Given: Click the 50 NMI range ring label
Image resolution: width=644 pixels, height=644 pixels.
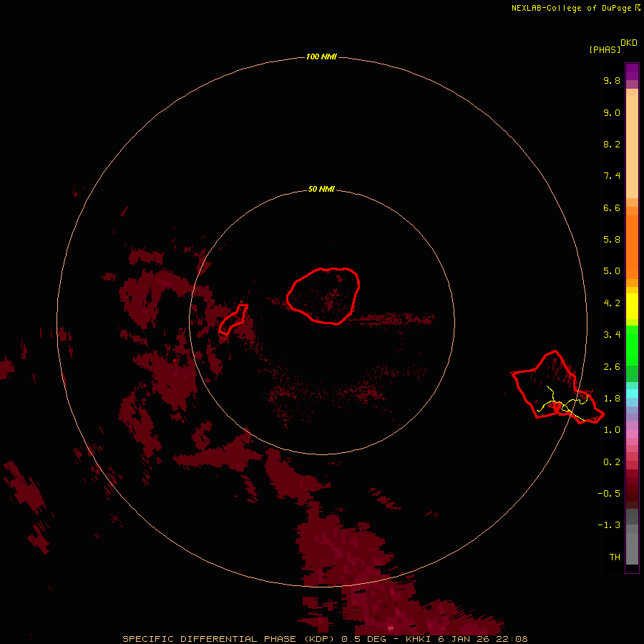Looking at the screenshot, I should (x=321, y=189).
